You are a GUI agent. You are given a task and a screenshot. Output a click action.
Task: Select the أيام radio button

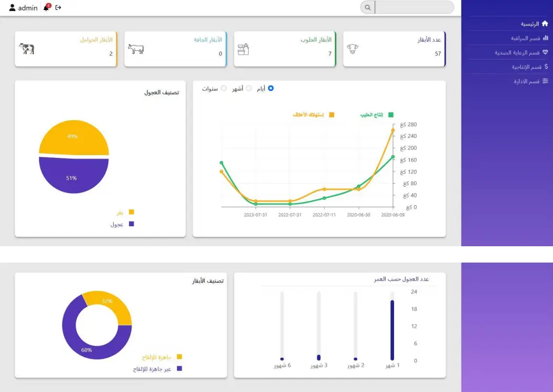271,88
